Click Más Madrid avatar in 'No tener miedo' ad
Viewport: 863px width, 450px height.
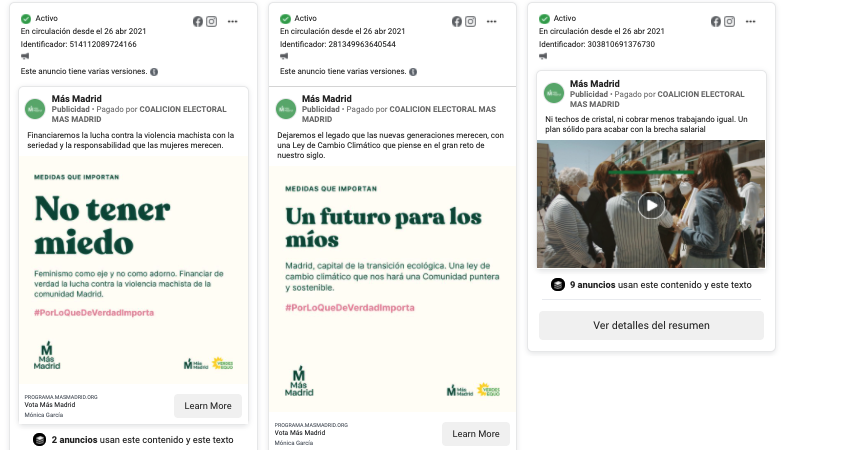pyautogui.click(x=35, y=109)
